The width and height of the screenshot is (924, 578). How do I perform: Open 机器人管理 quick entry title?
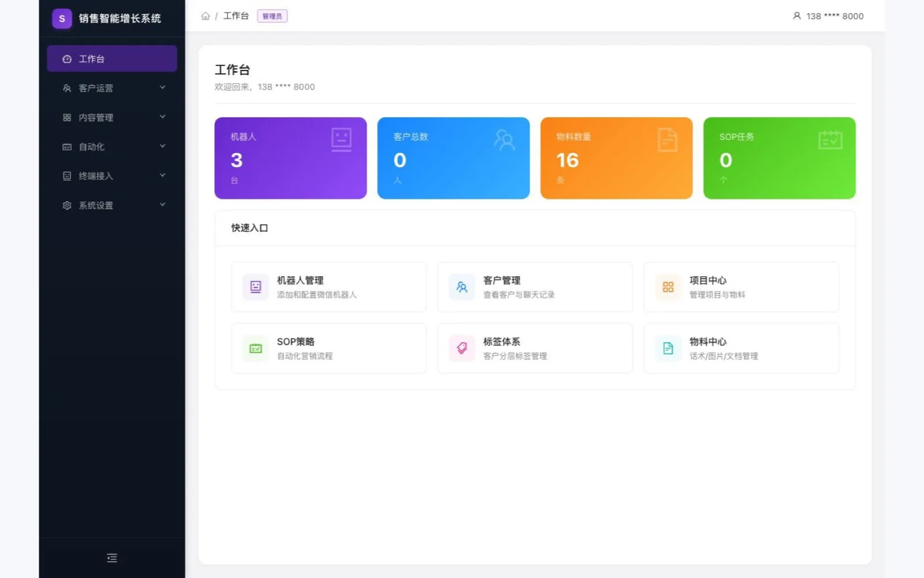click(x=300, y=280)
